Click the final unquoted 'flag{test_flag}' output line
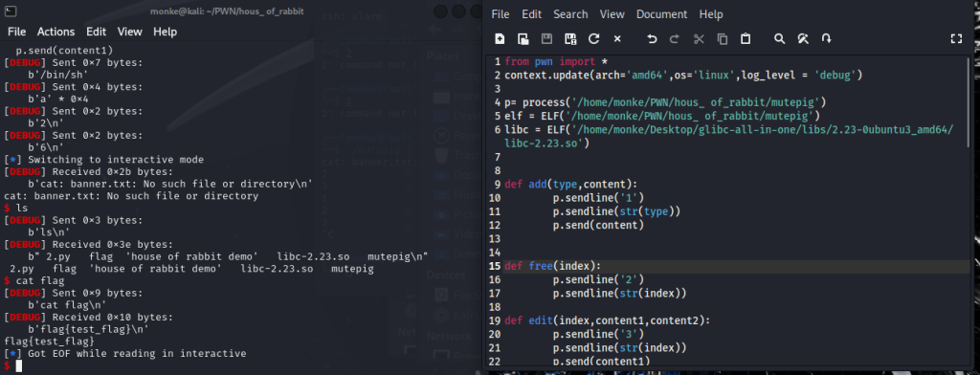980x375 pixels. point(49,342)
